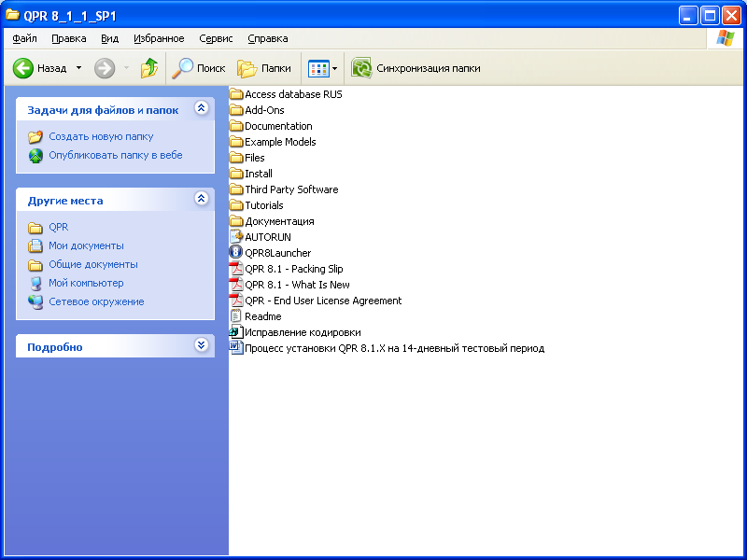Select the text 'Example Models'
This screenshot has height=560, width=747.
pyautogui.click(x=280, y=142)
